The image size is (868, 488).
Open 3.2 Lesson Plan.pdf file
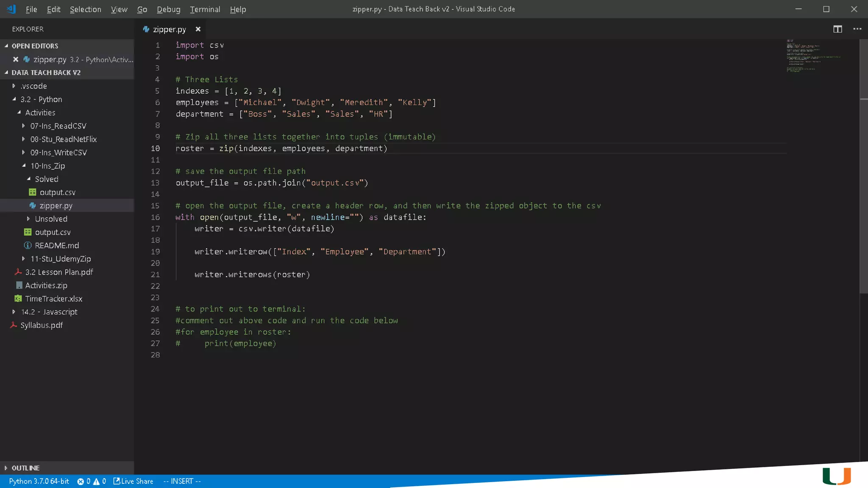[x=59, y=272]
